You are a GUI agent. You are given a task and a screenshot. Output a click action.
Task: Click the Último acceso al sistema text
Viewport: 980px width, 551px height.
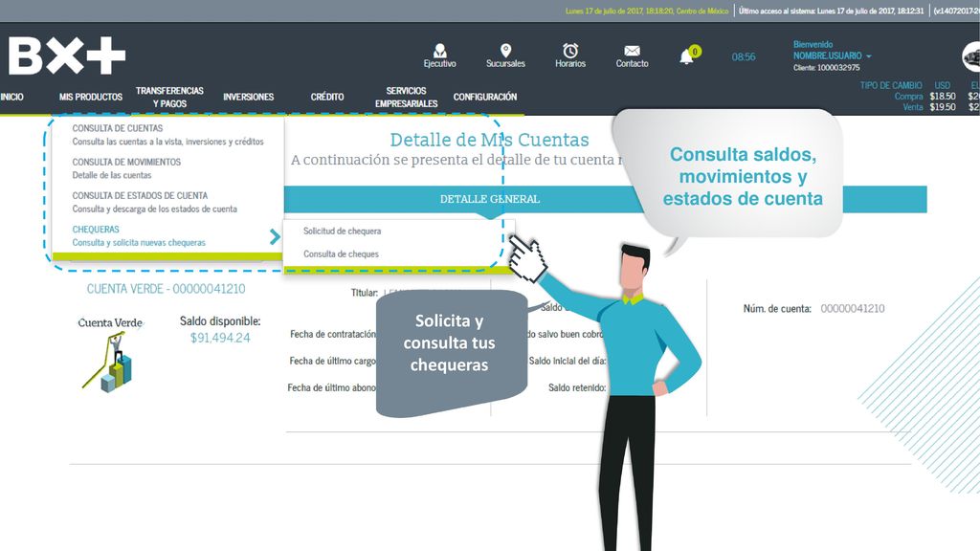coord(832,11)
